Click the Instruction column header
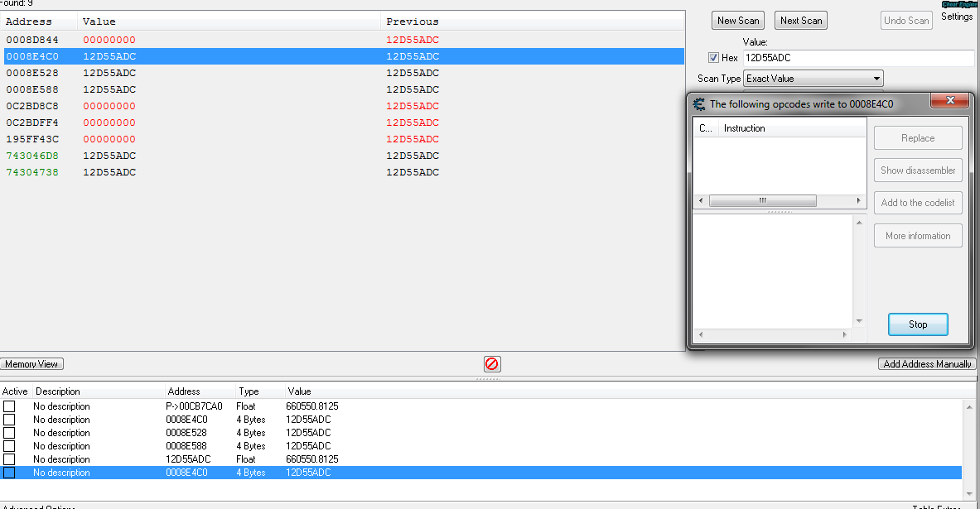This screenshot has width=980, height=509. tap(744, 128)
